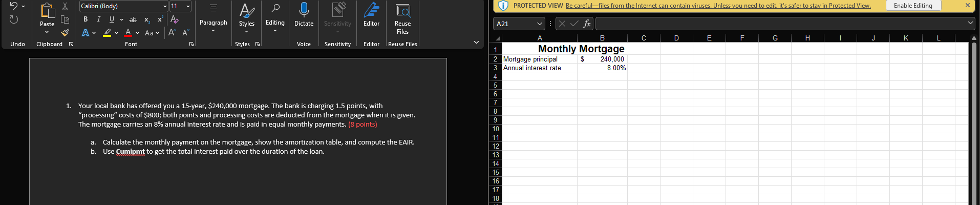
Task: Select column F header in Excel
Action: point(742,38)
